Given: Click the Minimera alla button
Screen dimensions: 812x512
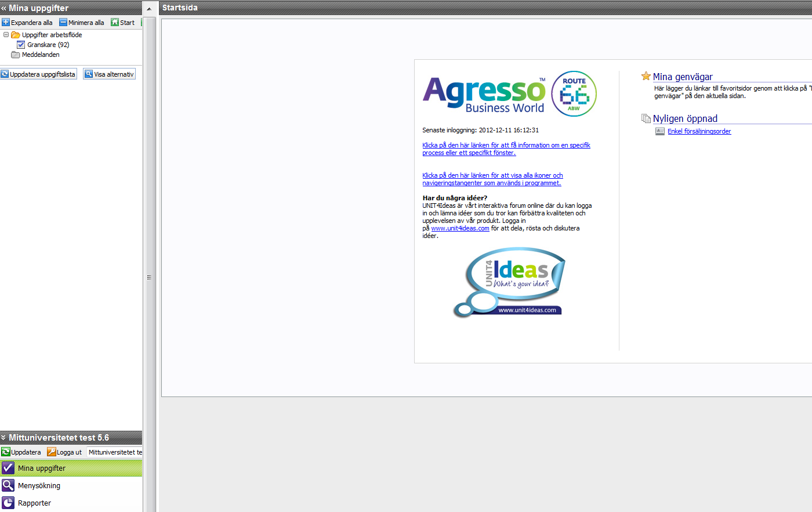Looking at the screenshot, I should pyautogui.click(x=82, y=23).
